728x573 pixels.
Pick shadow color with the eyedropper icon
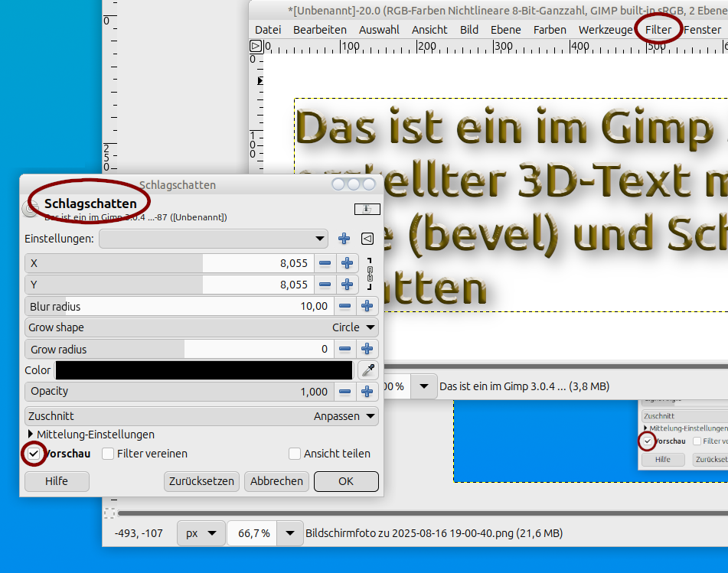click(x=368, y=370)
